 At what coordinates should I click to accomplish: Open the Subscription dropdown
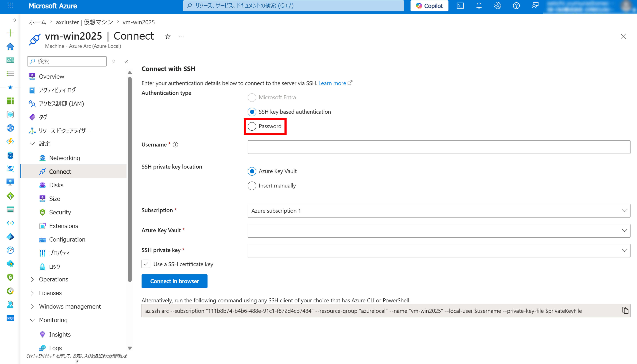pos(439,211)
